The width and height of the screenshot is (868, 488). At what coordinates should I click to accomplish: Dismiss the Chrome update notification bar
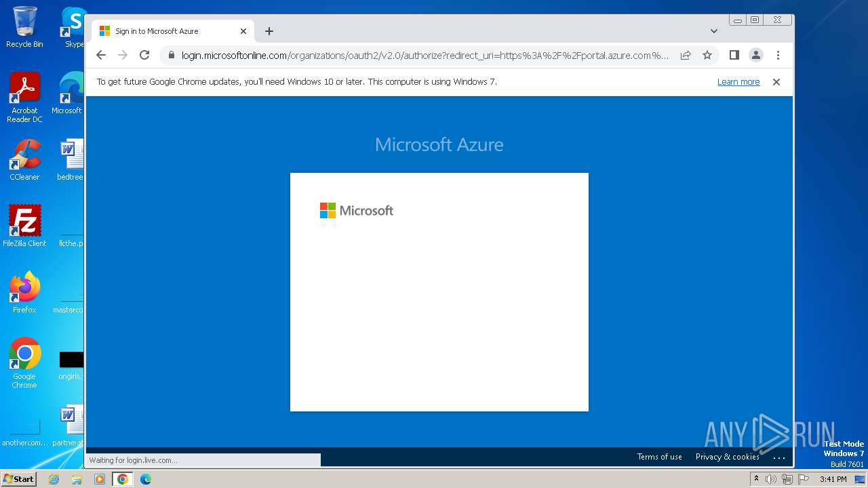click(776, 81)
